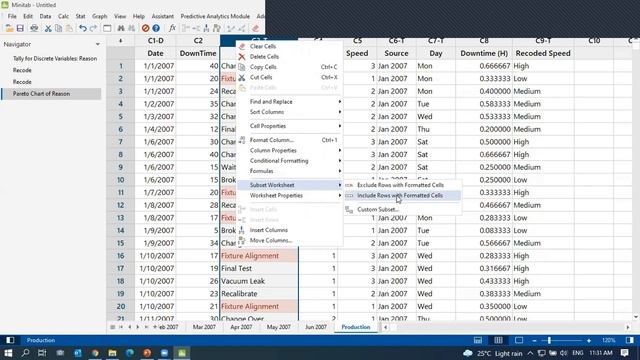Viewport: 640px width, 360px height.
Task: Click the zoom in plus button
Action: point(589,340)
